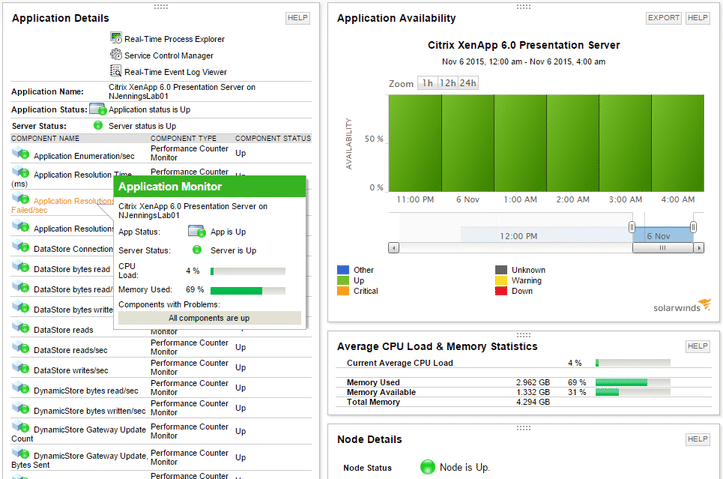Click the Warning yellow legend swatch

(x=501, y=280)
